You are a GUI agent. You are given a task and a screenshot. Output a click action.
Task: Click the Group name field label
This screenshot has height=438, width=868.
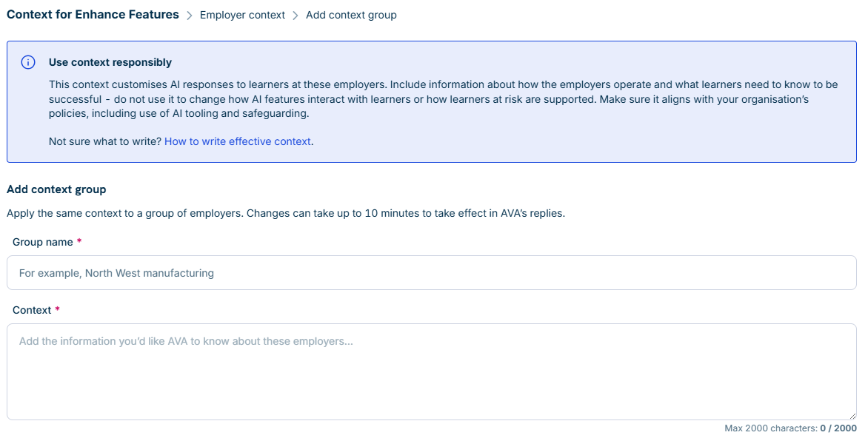(x=43, y=242)
